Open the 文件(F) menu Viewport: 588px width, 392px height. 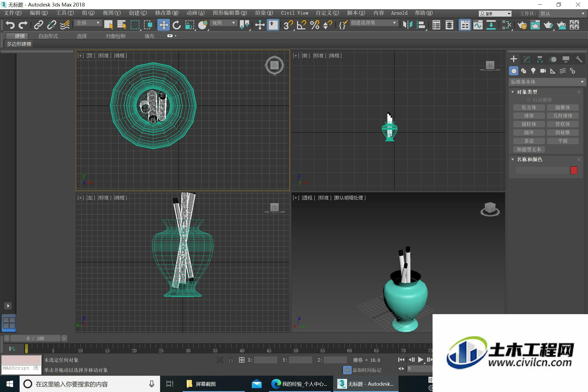click(13, 13)
